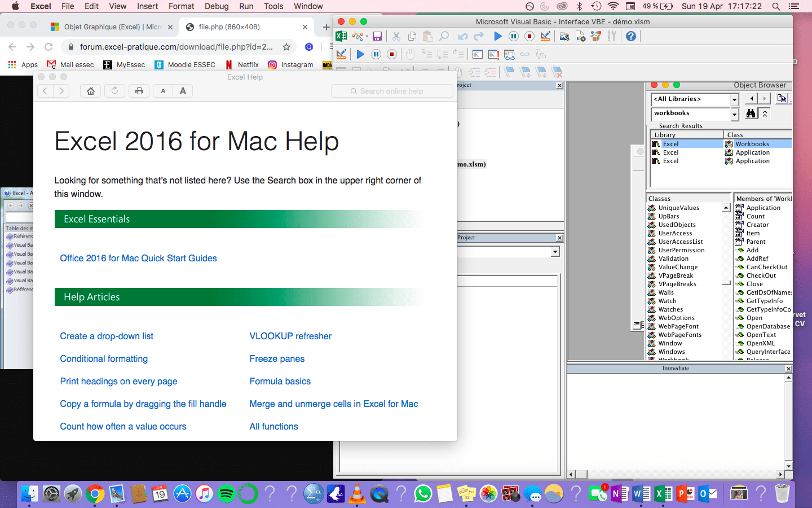Open the workbooks search text dropdown
Image resolution: width=812 pixels, height=508 pixels.
pyautogui.click(x=734, y=114)
